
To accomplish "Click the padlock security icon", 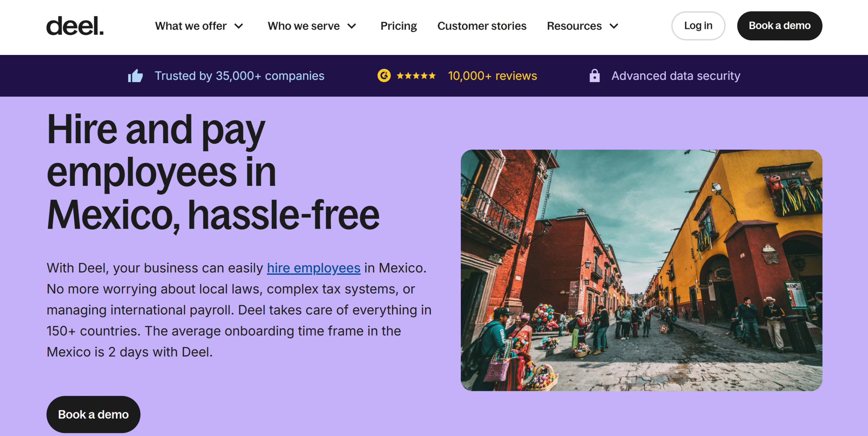I will click(x=594, y=75).
